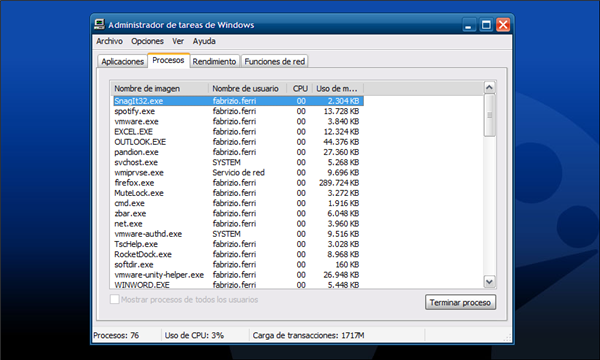Click the scroll up arrow of process list
The height and width of the screenshot is (360, 600).
coord(489,88)
